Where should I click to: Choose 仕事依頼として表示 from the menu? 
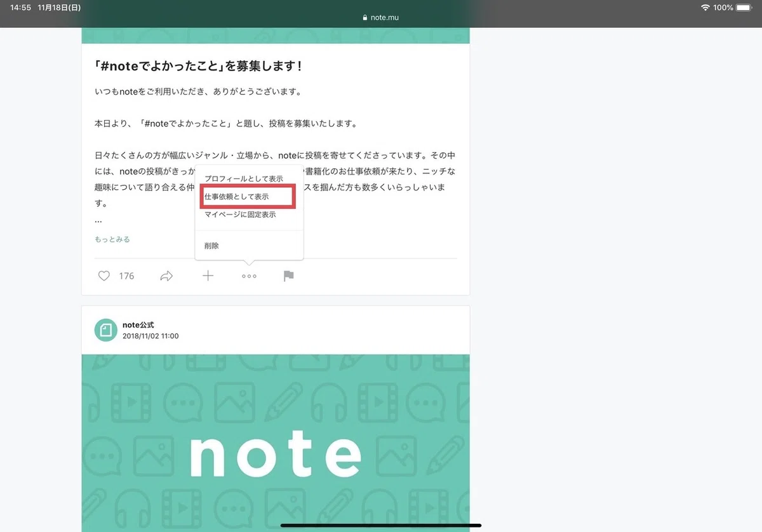click(x=236, y=197)
